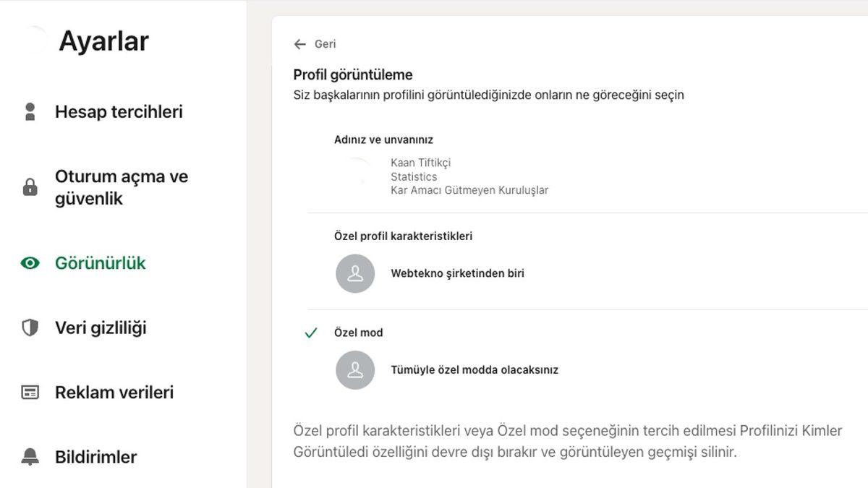Image resolution: width=868 pixels, height=488 pixels.
Task: Go back using the Geri link
Action: (324, 43)
